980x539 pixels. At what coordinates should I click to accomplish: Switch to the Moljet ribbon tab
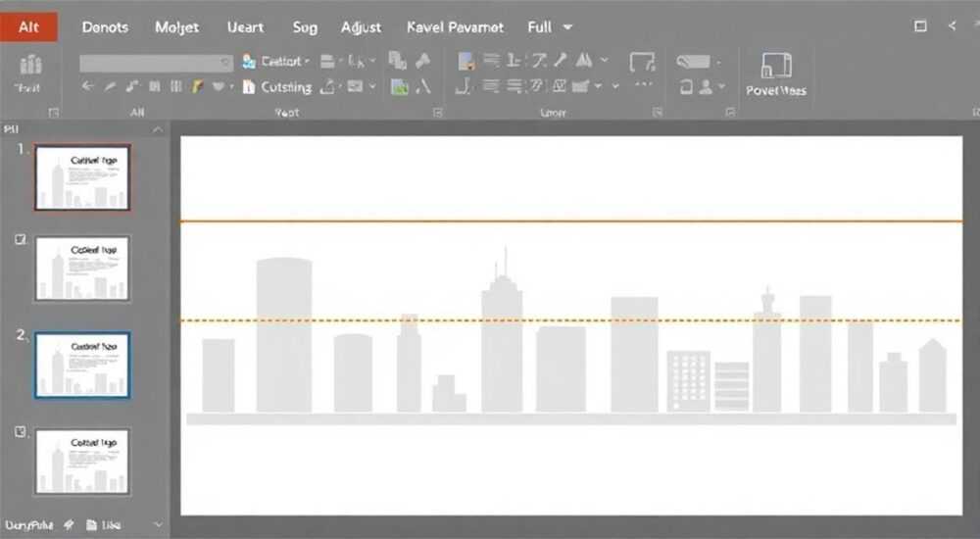pos(176,27)
